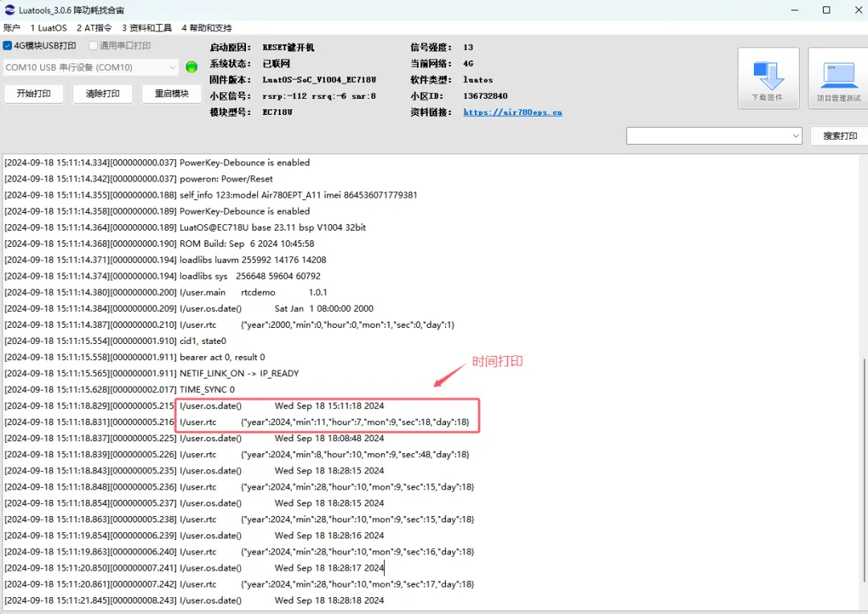
Task: Open the project management test icon button
Action: [838, 78]
